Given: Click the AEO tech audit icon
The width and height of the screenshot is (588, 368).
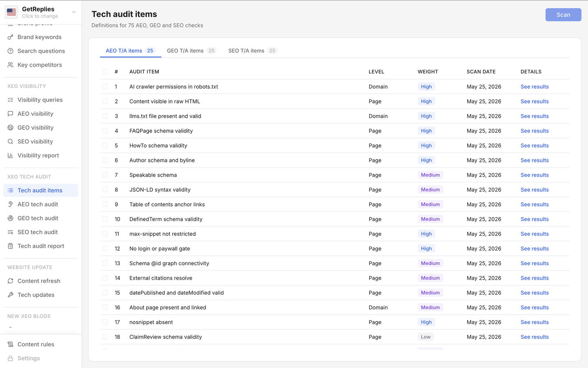Looking at the screenshot, I should click(11, 204).
